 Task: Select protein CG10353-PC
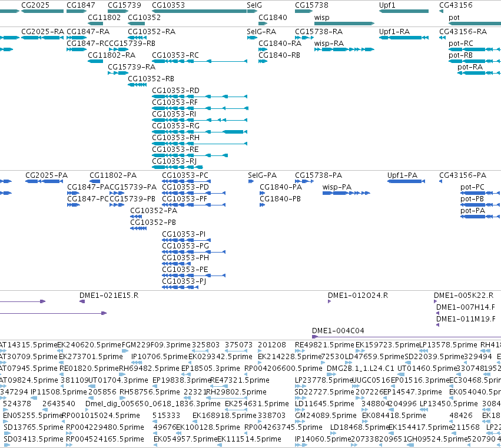click(186, 181)
